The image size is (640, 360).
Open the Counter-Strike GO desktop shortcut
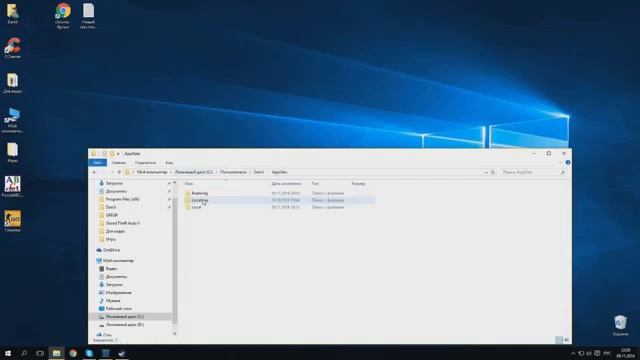[12, 221]
